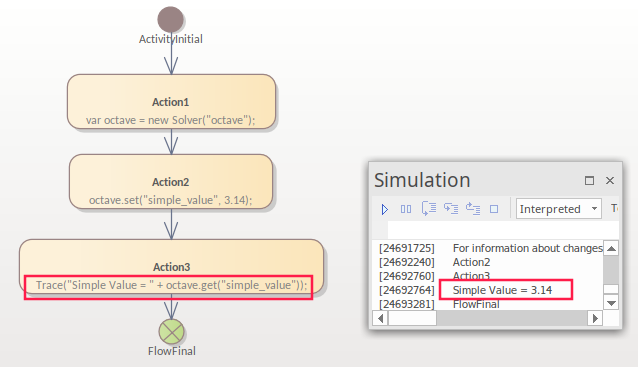Select the FlowFinal node
This screenshot has height=367, width=638.
(171, 332)
